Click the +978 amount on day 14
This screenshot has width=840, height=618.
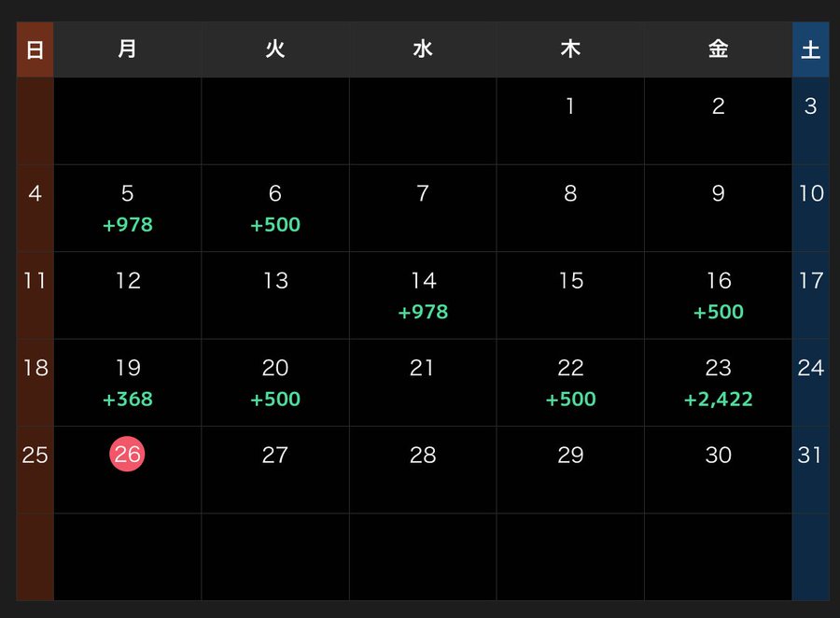coord(423,312)
